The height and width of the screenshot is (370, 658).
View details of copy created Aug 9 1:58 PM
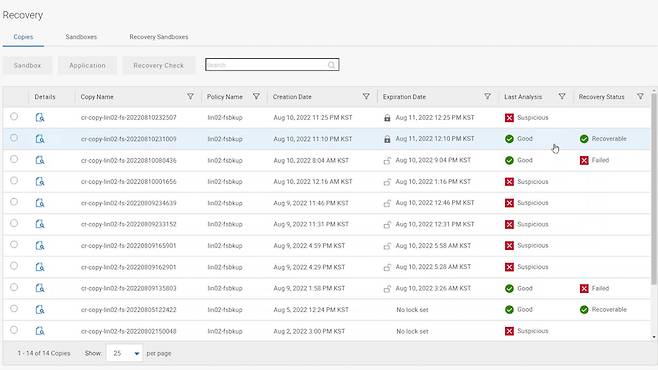pos(40,288)
